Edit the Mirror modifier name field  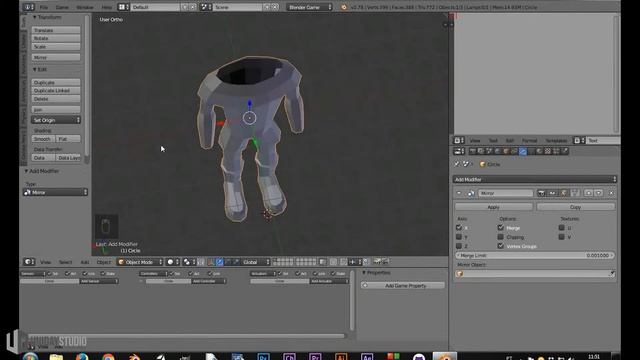(x=505, y=193)
